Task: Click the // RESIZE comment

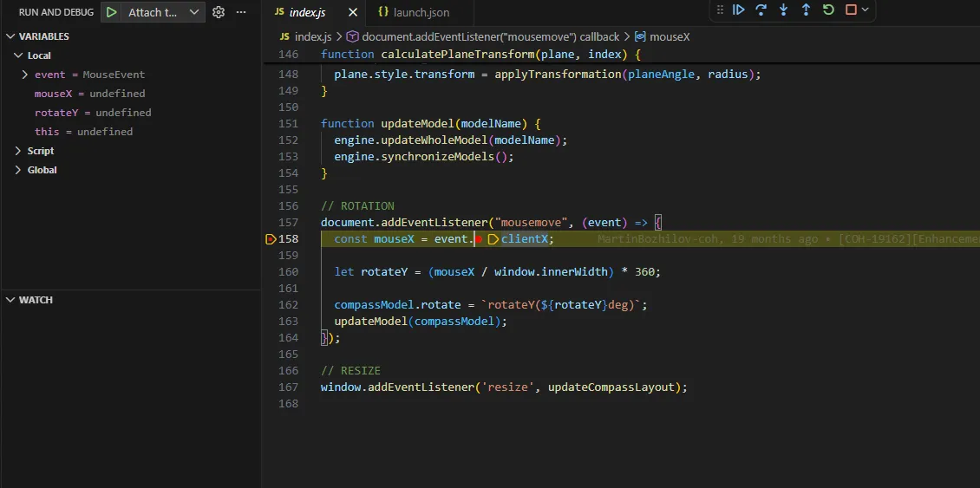Action: click(350, 370)
